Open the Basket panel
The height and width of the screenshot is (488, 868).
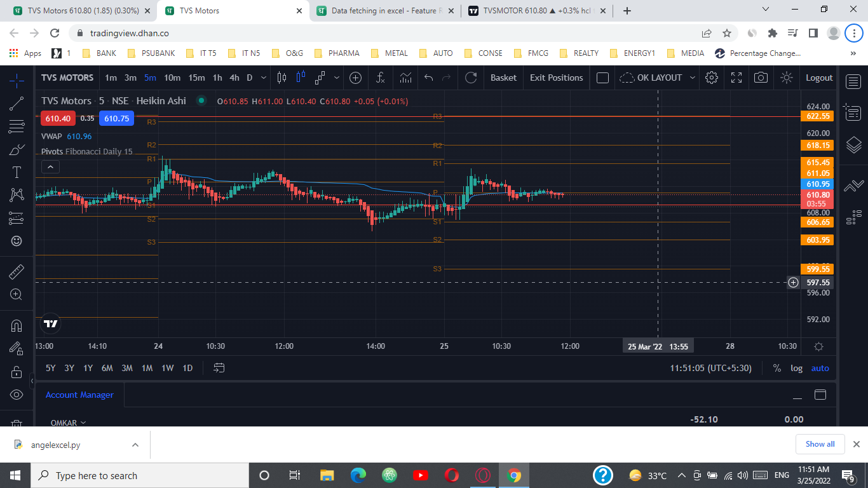tap(503, 78)
